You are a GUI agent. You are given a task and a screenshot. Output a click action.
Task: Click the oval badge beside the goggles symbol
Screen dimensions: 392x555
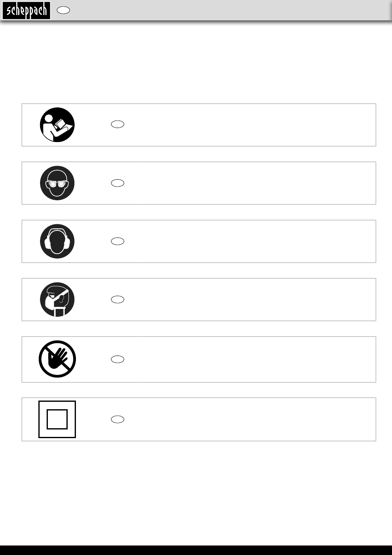118,183
